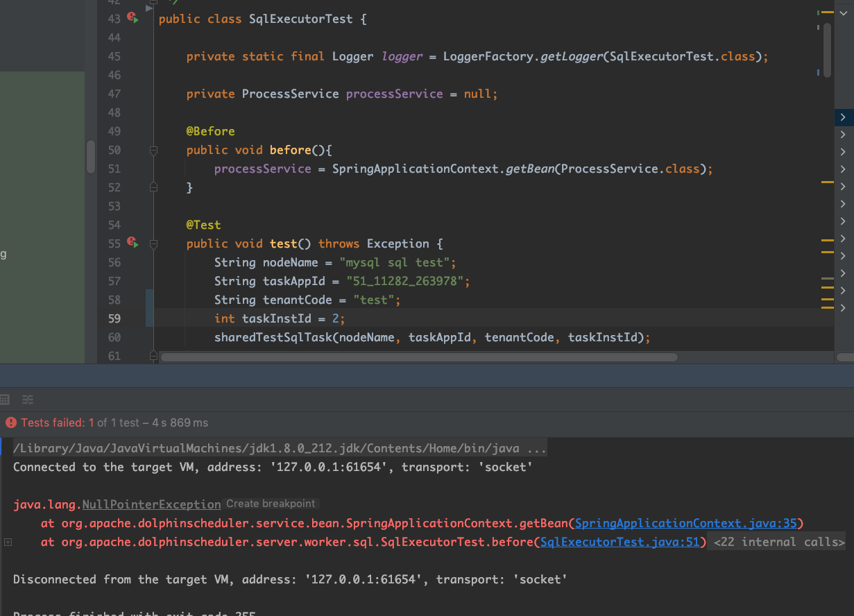Click the highlighted chevron in right sidebar
This screenshot has width=854, height=616.
[x=843, y=117]
